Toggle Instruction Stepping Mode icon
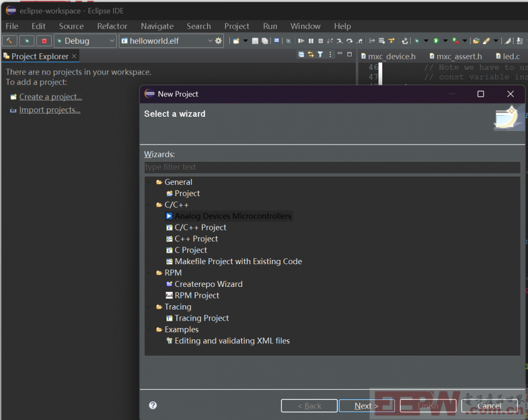Image resolution: width=528 pixels, height=420 pixels. (x=372, y=41)
